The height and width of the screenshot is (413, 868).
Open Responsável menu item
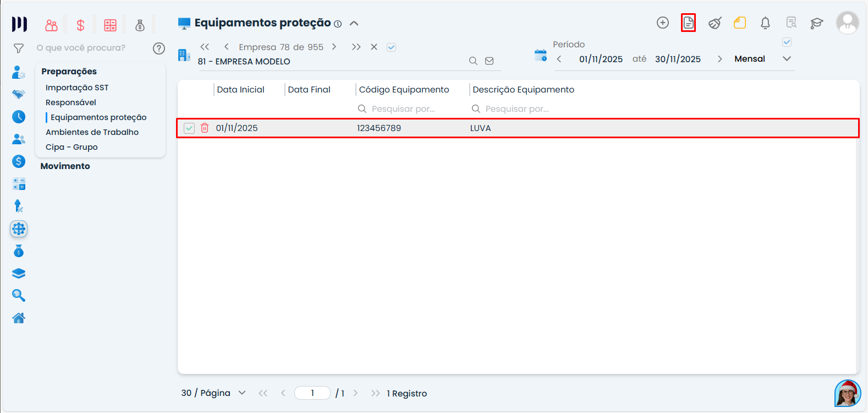[x=71, y=102]
